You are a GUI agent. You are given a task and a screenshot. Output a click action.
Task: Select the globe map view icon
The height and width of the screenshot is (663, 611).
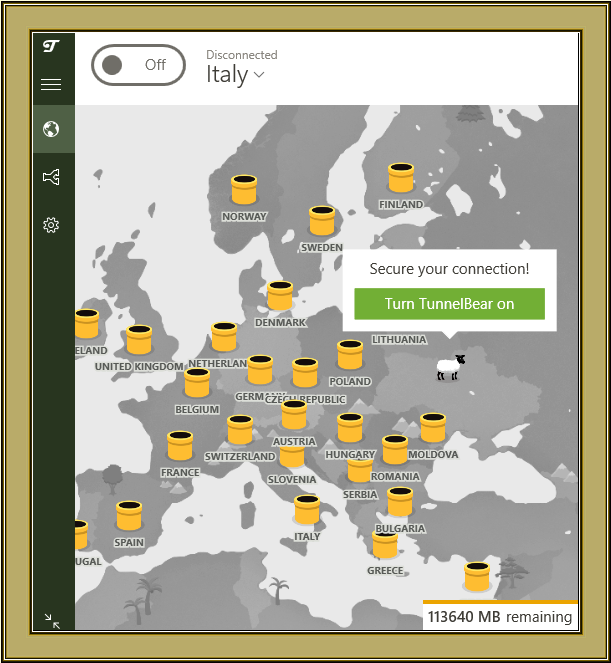[x=51, y=129]
